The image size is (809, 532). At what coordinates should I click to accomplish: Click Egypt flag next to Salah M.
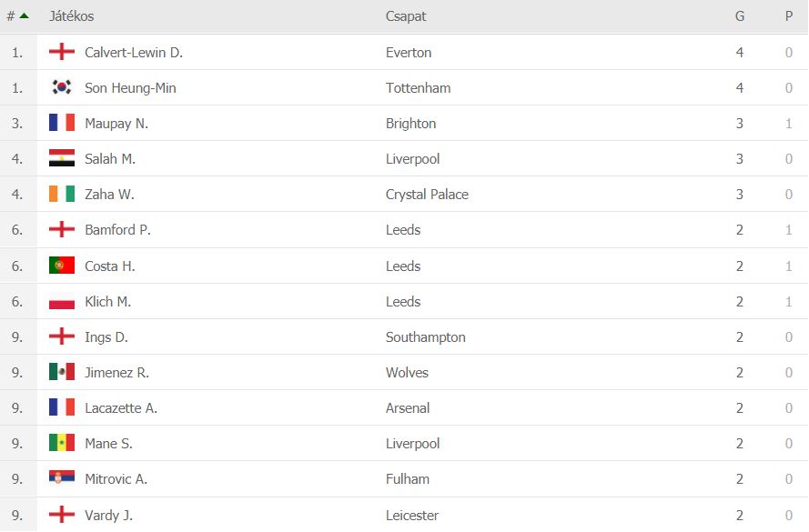coord(62,158)
